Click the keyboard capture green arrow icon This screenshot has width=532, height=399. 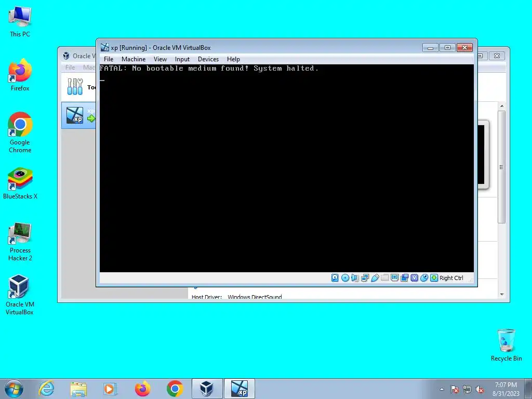point(434,278)
